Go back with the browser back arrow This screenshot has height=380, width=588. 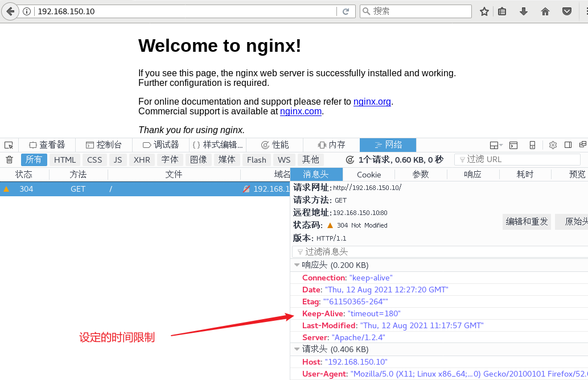click(10, 11)
